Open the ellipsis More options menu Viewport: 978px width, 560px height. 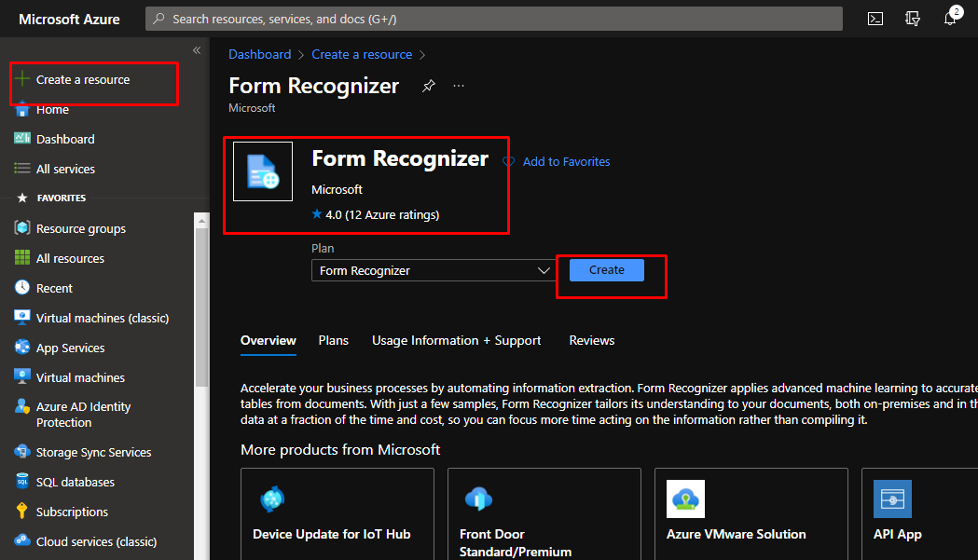pos(459,86)
